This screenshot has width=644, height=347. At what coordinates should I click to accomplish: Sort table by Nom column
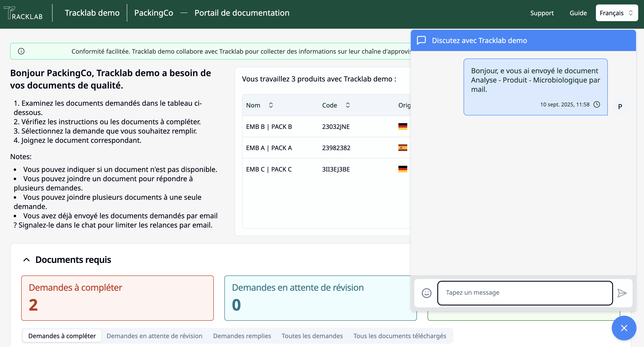271,105
